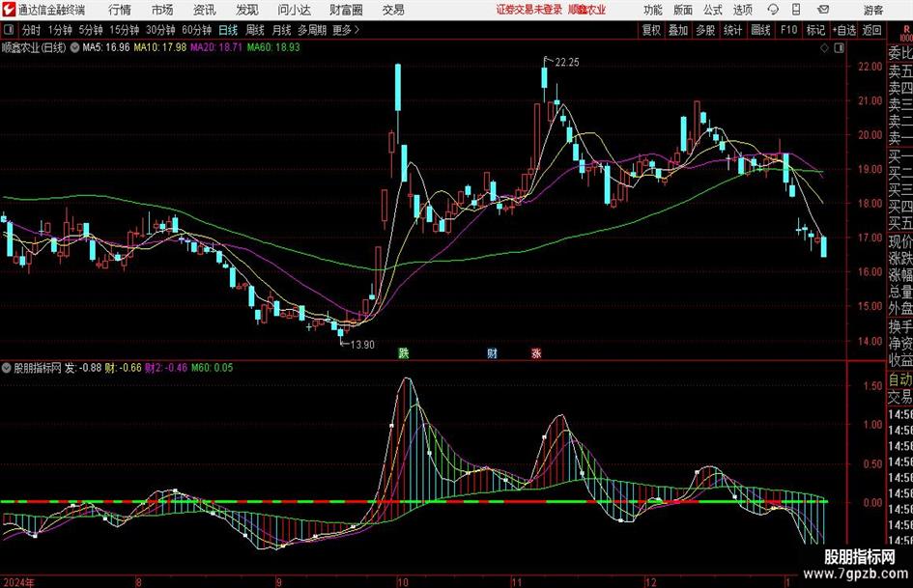Image resolution: width=913 pixels, height=588 pixels.
Task: Open the 交易 menu
Action: pyautogui.click(x=393, y=10)
